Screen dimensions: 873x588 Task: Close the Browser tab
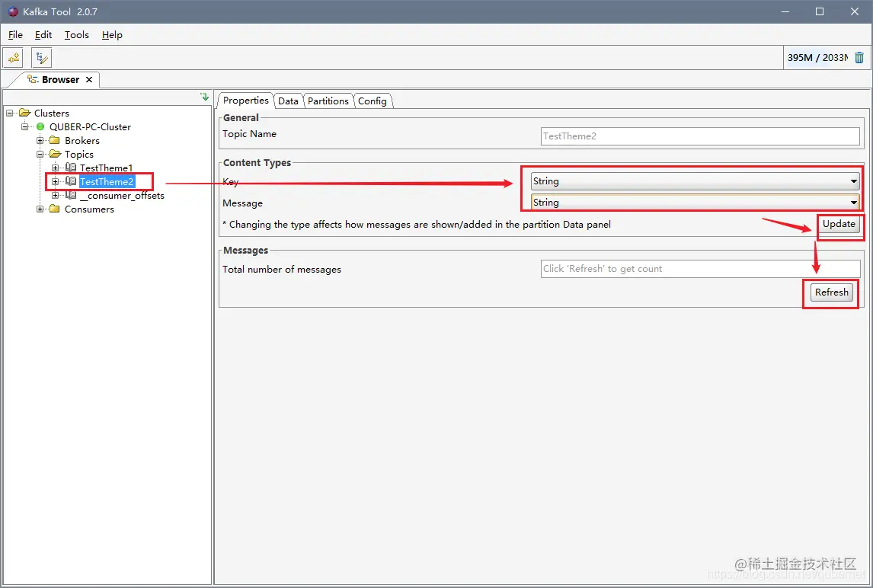[89, 80]
